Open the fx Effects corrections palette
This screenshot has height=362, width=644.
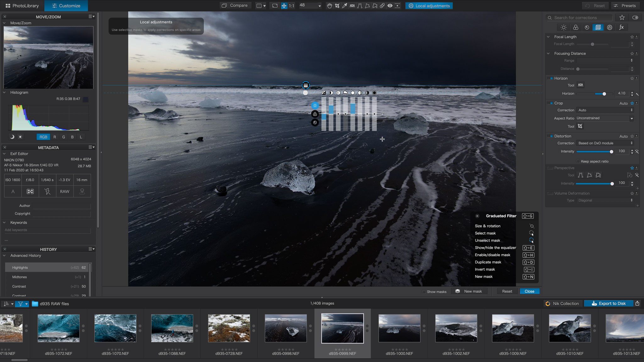621,27
